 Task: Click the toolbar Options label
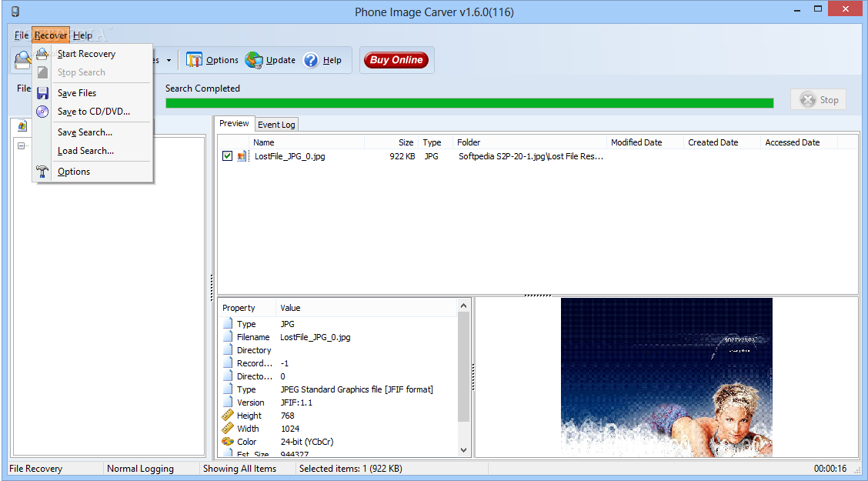point(222,60)
